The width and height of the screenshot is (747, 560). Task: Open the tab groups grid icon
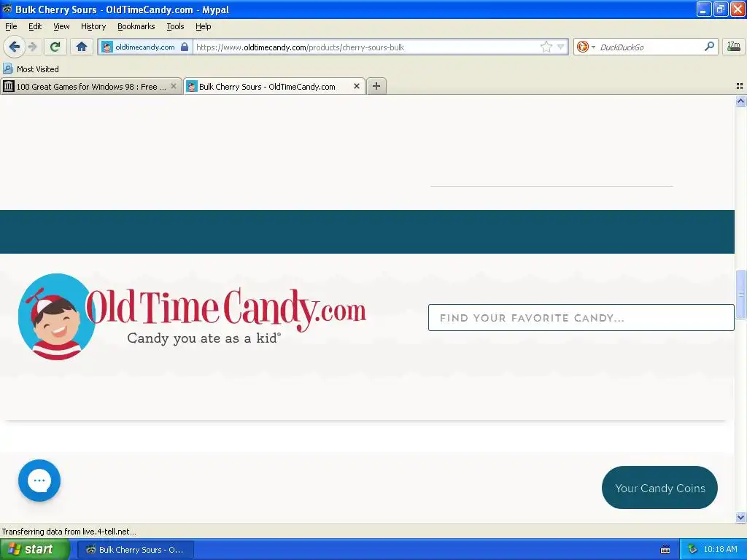coord(740,86)
